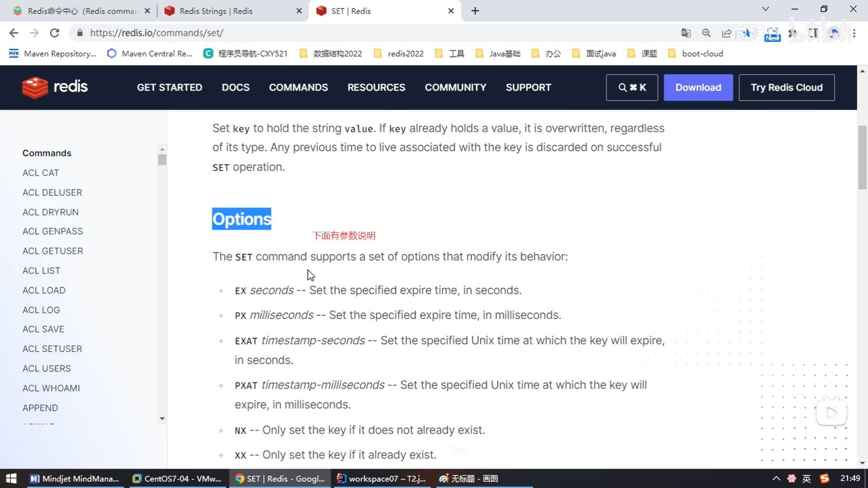Bookmark this page with the star icon
868x488 pixels.
coord(747,33)
